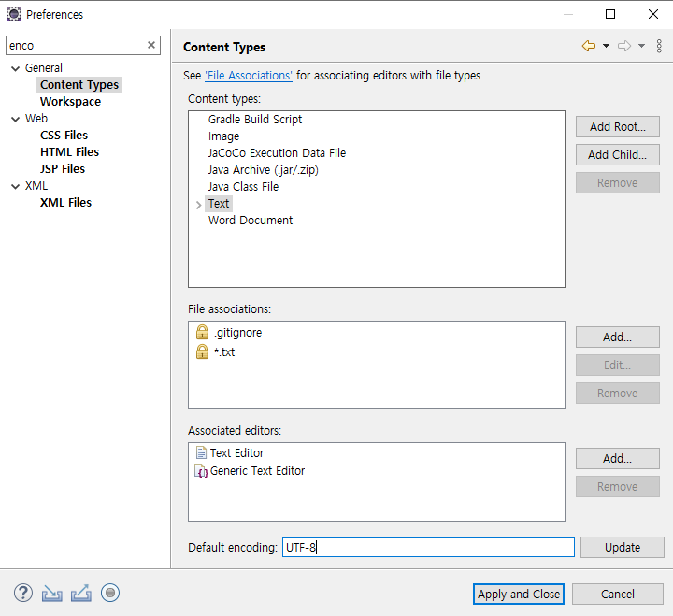Close the Preferences window
This screenshot has height=616, width=673.
click(x=653, y=14)
